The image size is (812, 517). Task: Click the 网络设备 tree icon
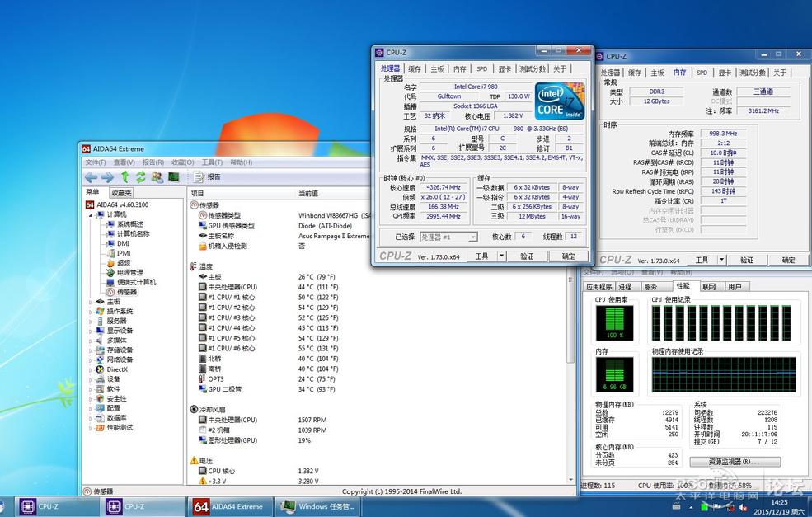point(100,360)
